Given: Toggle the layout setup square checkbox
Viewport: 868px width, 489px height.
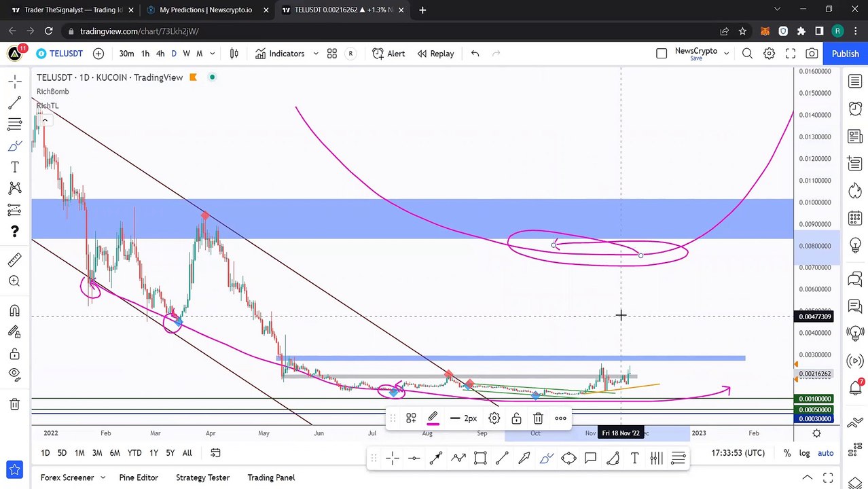Looking at the screenshot, I should 662,54.
